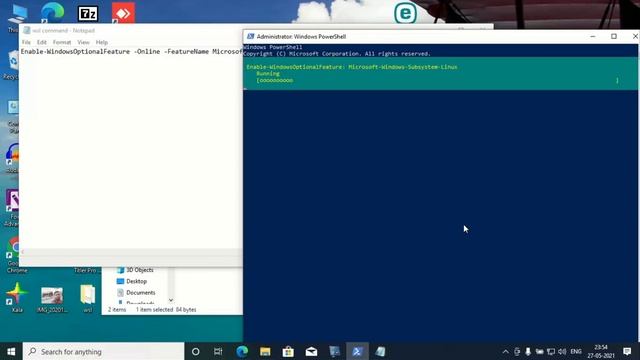Open the 7z desktop icon
This screenshot has width=640, height=360.
[x=88, y=13]
